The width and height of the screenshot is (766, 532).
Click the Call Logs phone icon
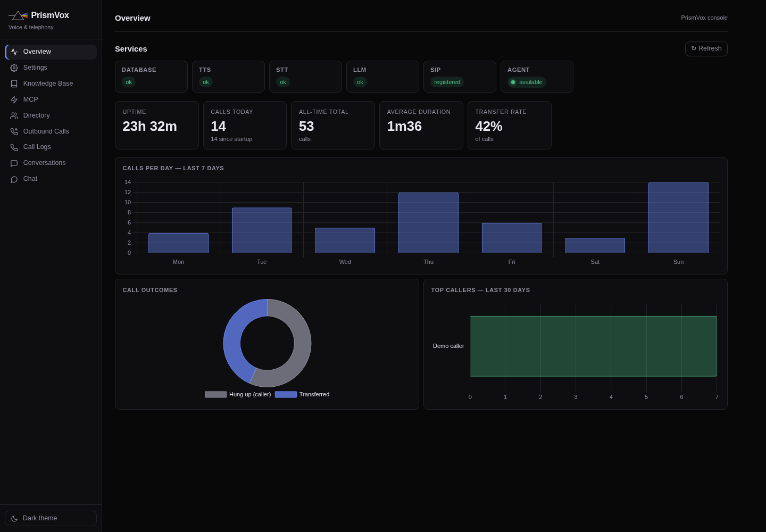pos(14,147)
